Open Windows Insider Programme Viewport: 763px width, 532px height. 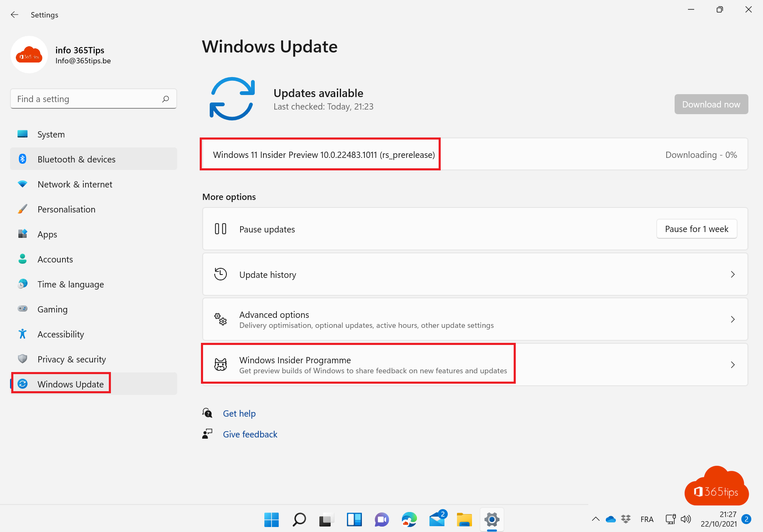475,365
